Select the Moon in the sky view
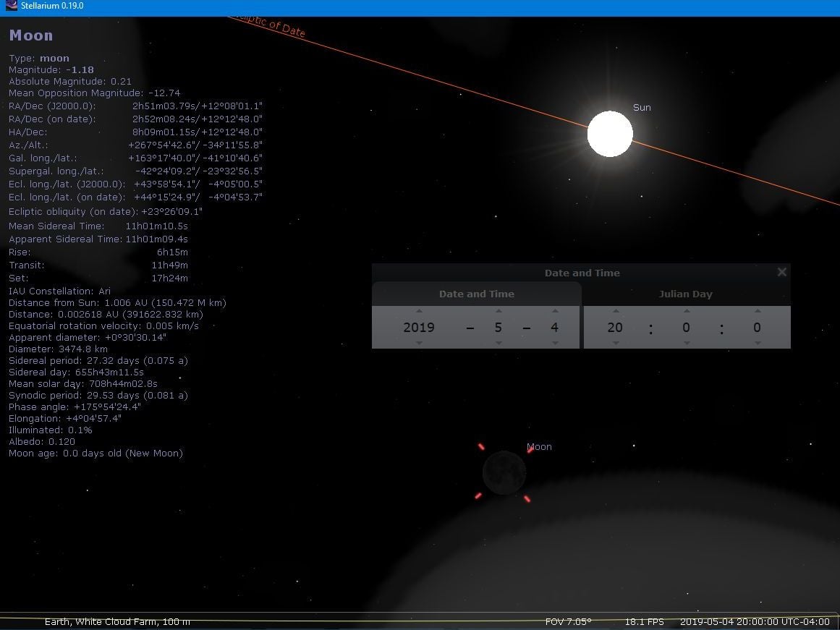The height and width of the screenshot is (630, 840). (x=504, y=473)
